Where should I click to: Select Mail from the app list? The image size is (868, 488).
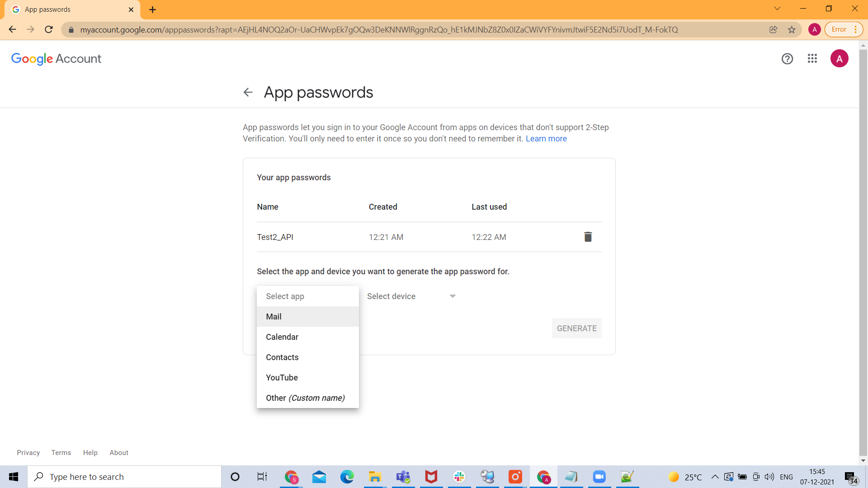(x=308, y=317)
